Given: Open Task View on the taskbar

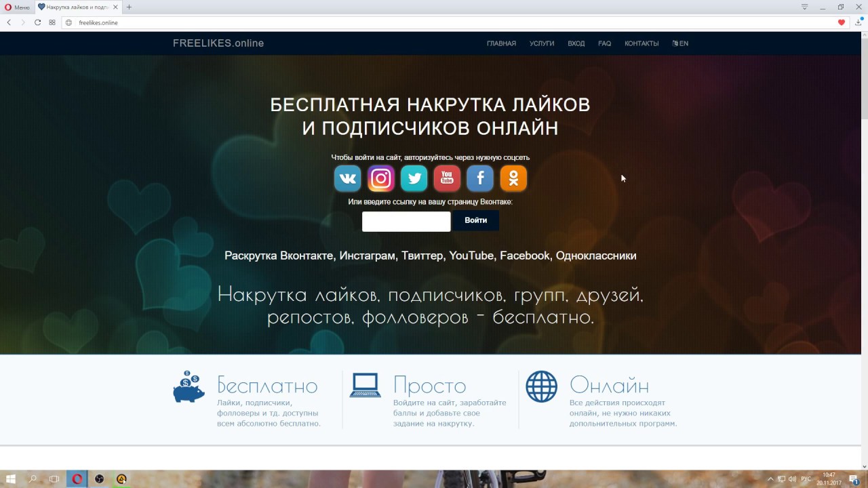Looking at the screenshot, I should (x=54, y=479).
